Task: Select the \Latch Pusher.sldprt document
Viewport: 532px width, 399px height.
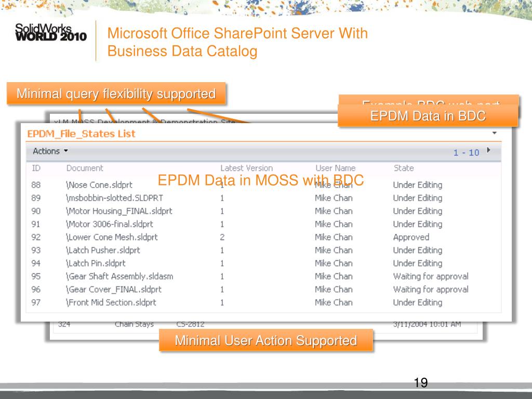Action: [103, 250]
